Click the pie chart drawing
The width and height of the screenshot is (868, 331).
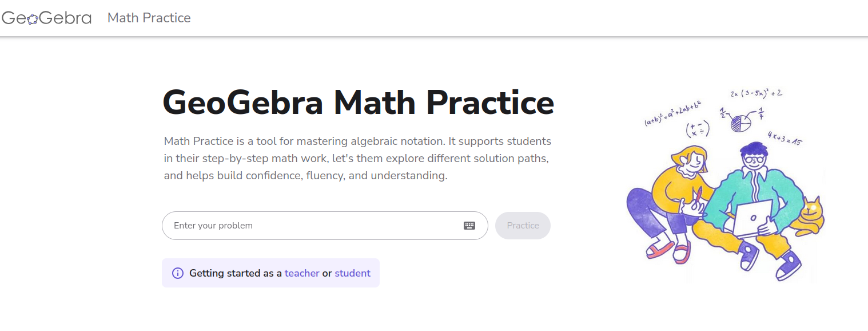pos(742,123)
